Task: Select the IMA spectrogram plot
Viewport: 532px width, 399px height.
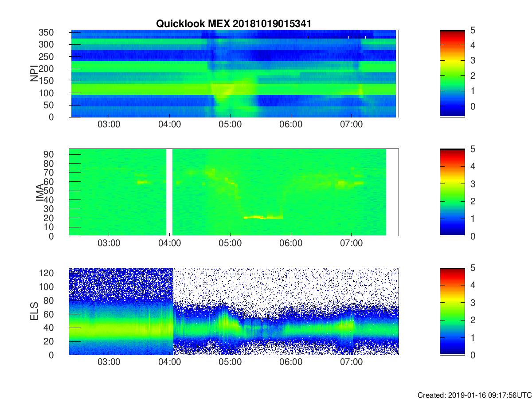Action: tap(234, 192)
